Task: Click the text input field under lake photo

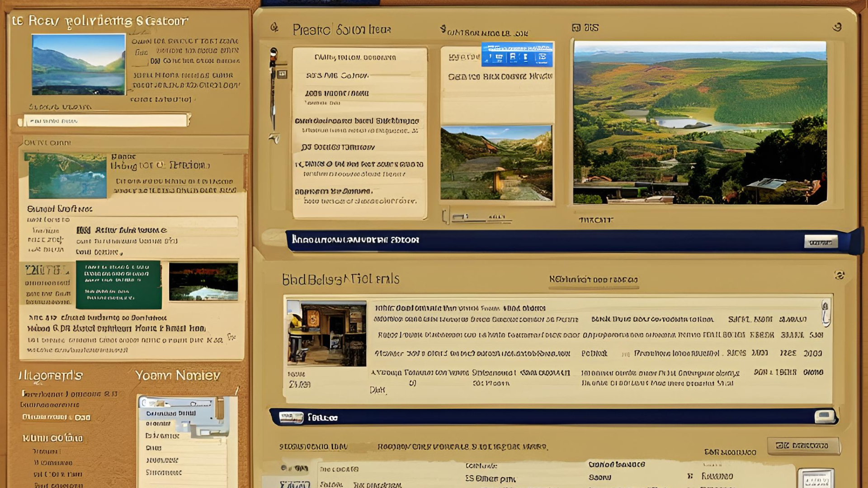Action: tap(106, 121)
